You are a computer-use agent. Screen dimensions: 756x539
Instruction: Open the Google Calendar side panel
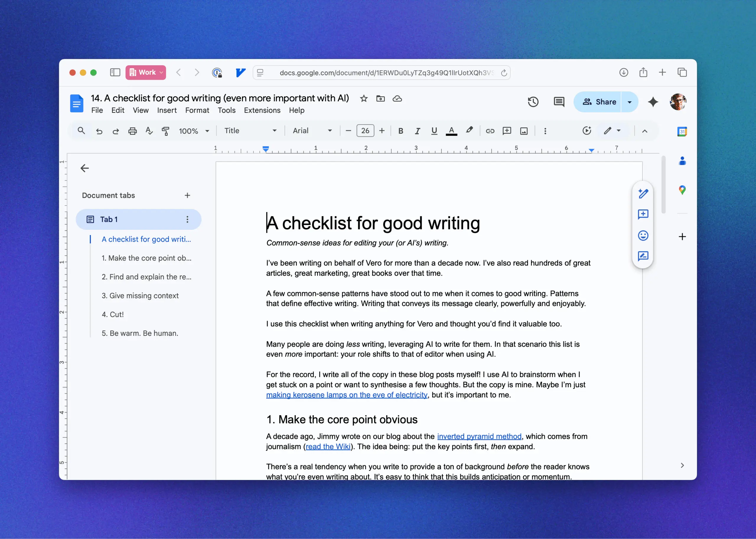click(x=682, y=131)
